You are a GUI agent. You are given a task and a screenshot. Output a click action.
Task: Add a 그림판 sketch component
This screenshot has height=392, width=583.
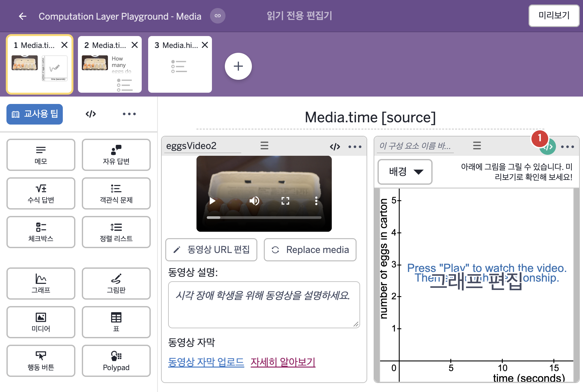click(x=116, y=284)
